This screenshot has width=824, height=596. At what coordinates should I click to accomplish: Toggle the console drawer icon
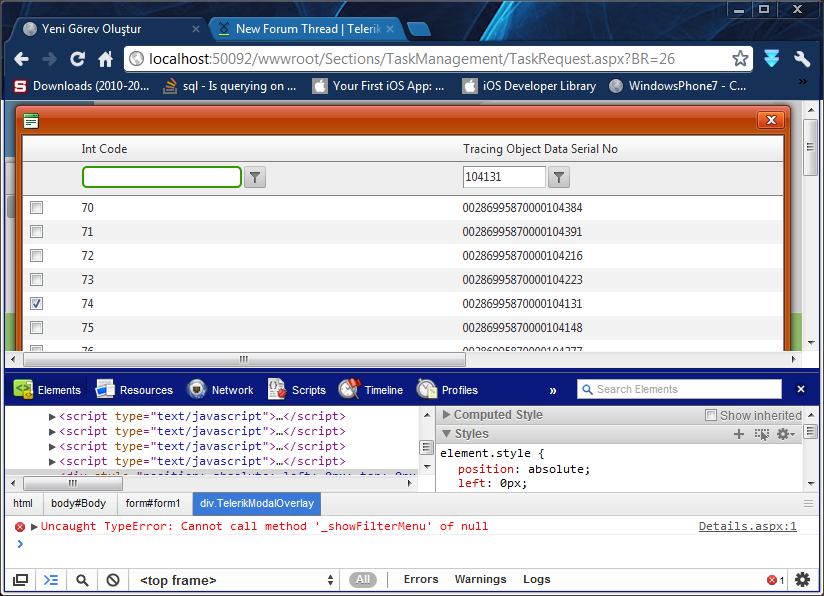(x=51, y=580)
